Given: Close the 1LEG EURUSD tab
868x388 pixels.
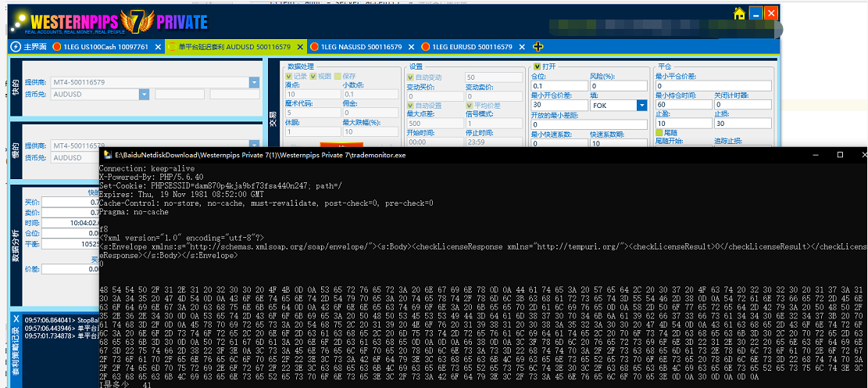Looking at the screenshot, I should click(522, 47).
